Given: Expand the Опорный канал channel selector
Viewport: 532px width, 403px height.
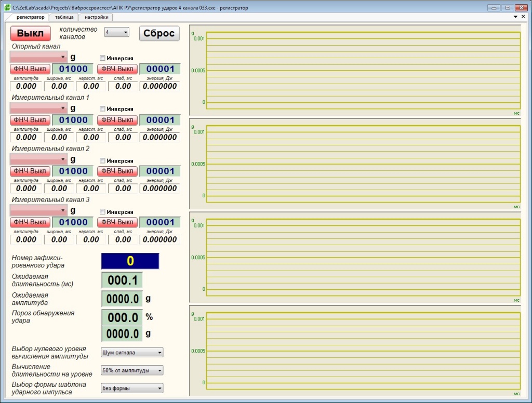Looking at the screenshot, I should tap(38, 57).
